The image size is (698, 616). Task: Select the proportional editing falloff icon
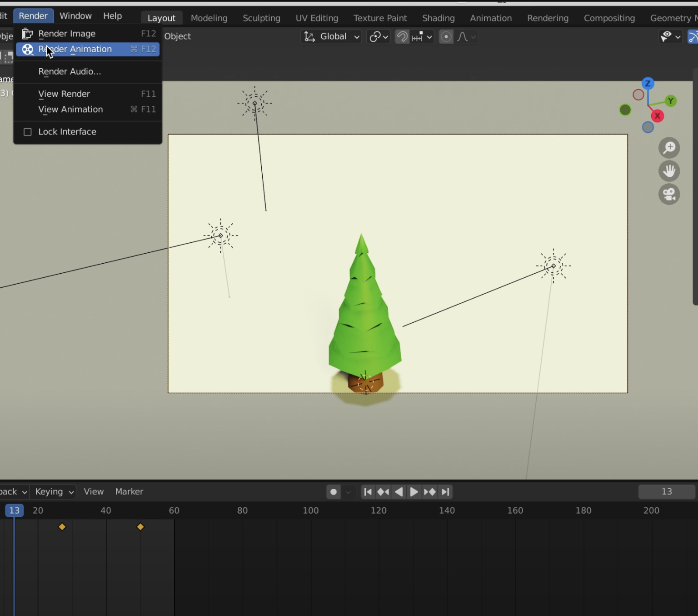tap(463, 37)
